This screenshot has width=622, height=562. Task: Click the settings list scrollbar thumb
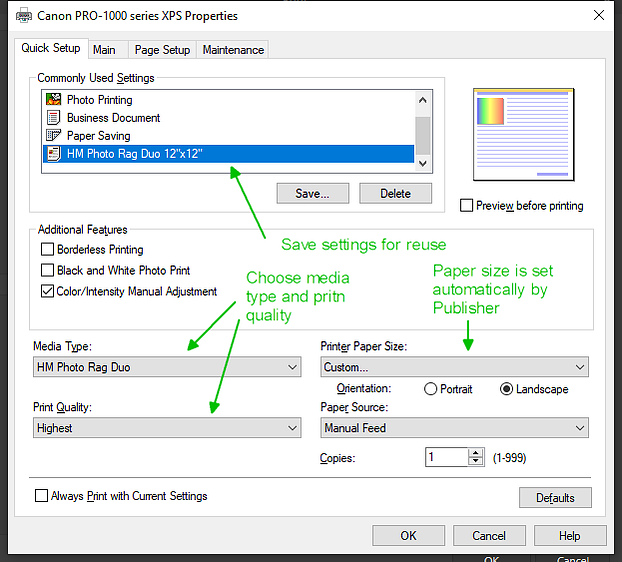coord(423,135)
